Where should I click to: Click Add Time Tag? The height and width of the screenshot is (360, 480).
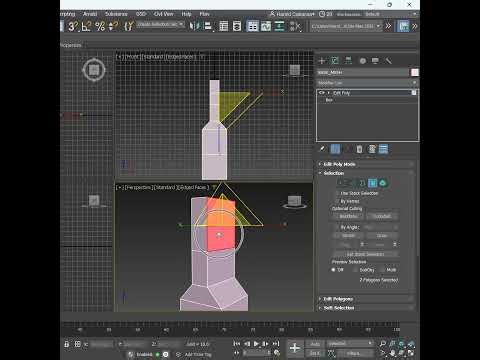(198, 354)
